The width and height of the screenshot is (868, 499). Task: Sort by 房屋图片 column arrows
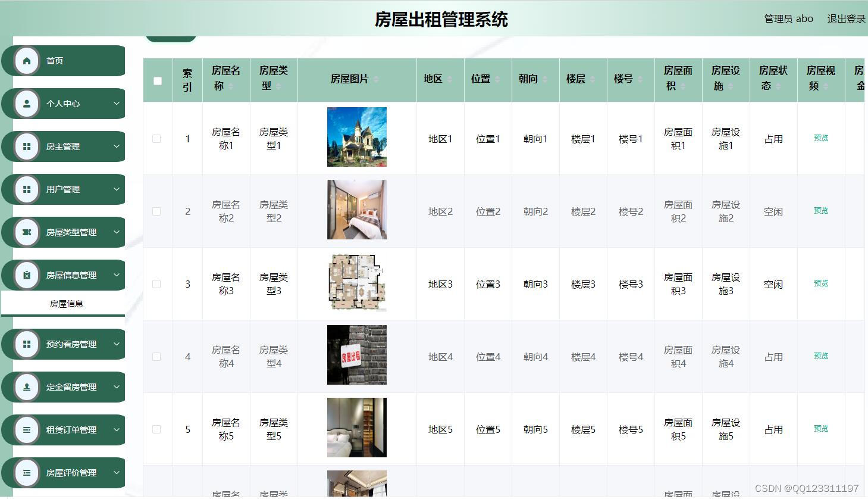tap(376, 79)
